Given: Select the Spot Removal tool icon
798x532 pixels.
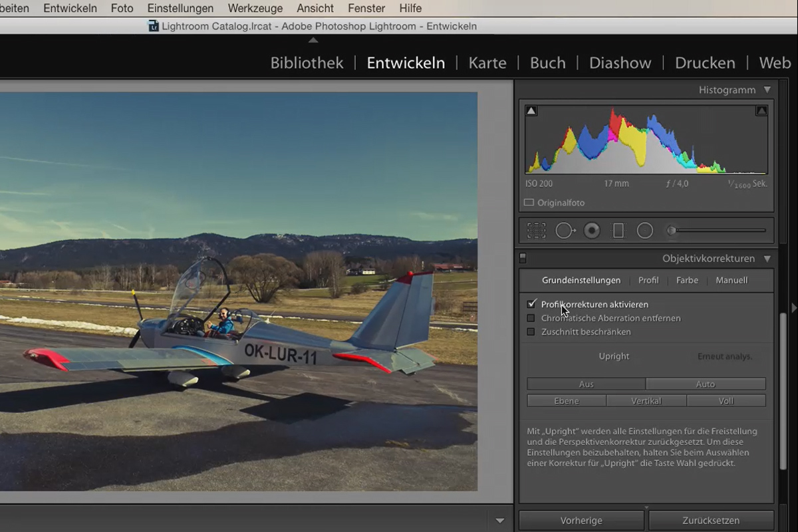Looking at the screenshot, I should point(565,231).
